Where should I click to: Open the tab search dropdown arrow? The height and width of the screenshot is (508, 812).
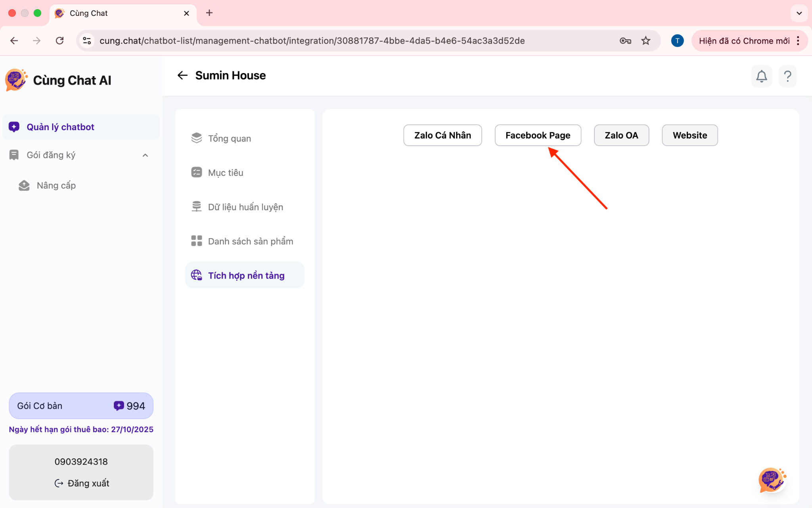pyautogui.click(x=799, y=13)
